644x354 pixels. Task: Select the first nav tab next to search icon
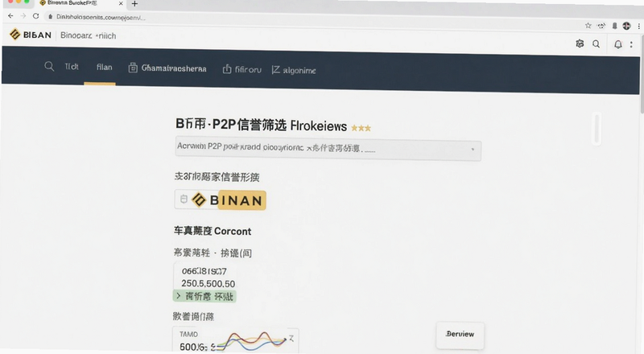[72, 67]
